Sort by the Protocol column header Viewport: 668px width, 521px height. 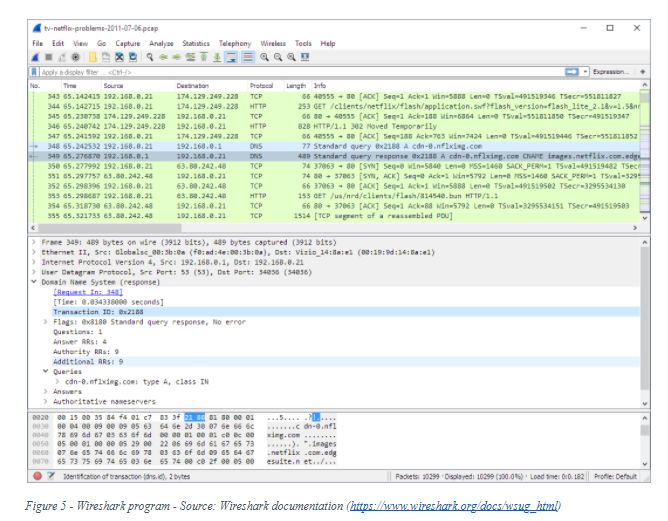tap(265, 86)
